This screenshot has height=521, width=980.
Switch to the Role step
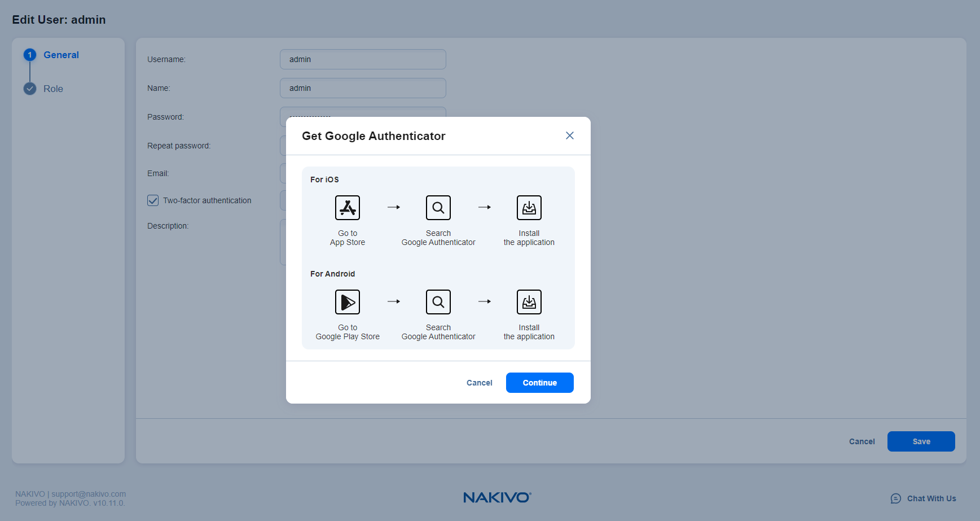point(53,89)
